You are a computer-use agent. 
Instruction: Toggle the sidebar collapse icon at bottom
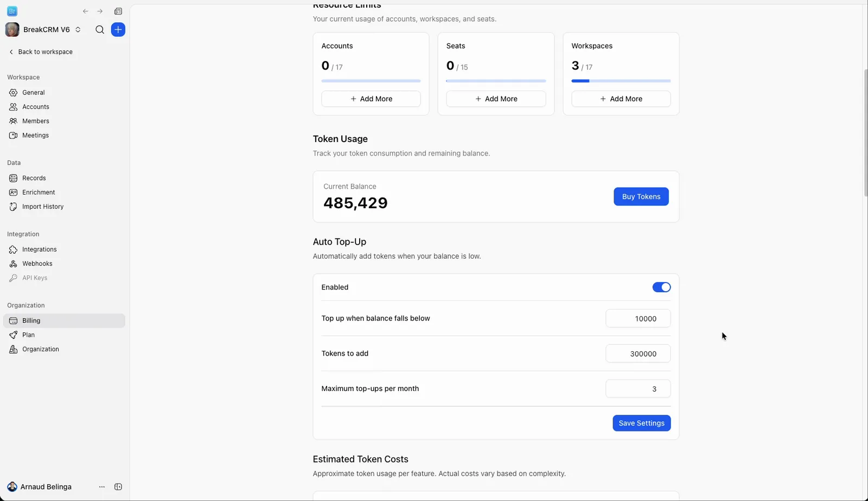[x=118, y=487]
